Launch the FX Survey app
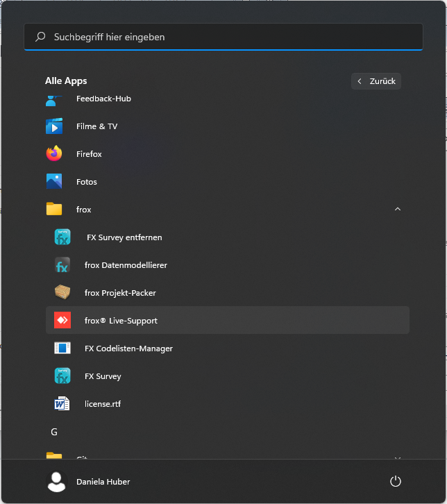The width and height of the screenshot is (447, 504). click(103, 376)
